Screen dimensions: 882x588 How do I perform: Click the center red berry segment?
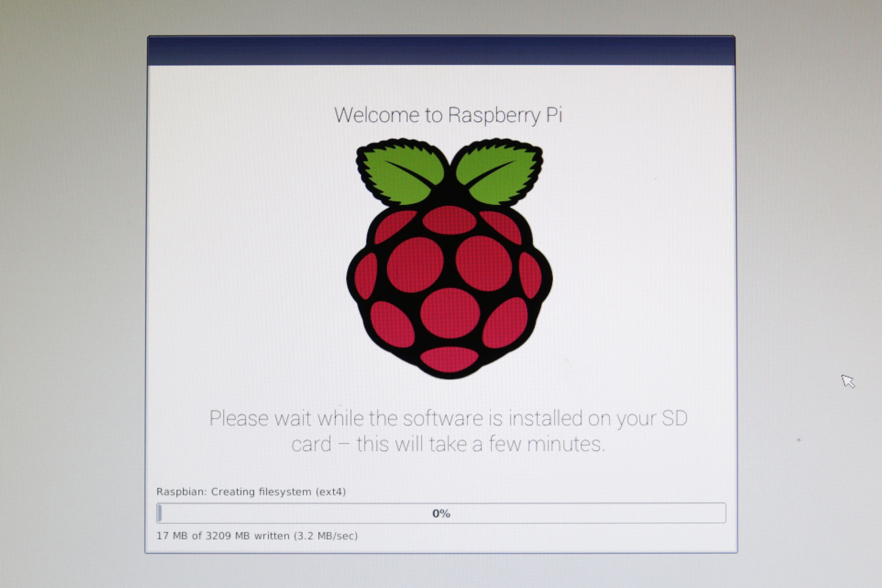tap(450, 313)
